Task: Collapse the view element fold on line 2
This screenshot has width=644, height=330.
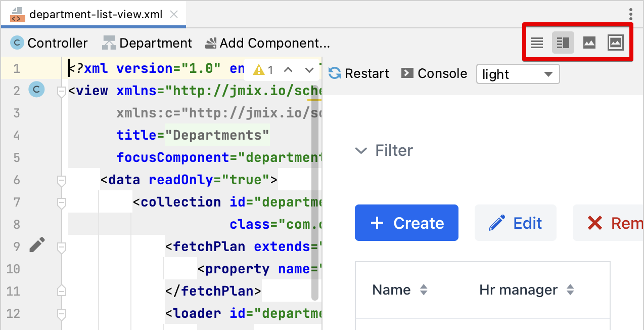Action: tap(62, 92)
